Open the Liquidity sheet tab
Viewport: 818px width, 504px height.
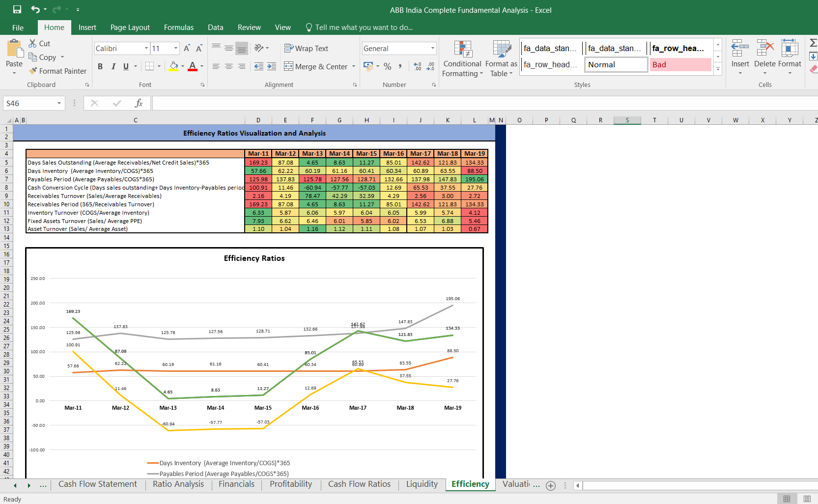tap(422, 484)
